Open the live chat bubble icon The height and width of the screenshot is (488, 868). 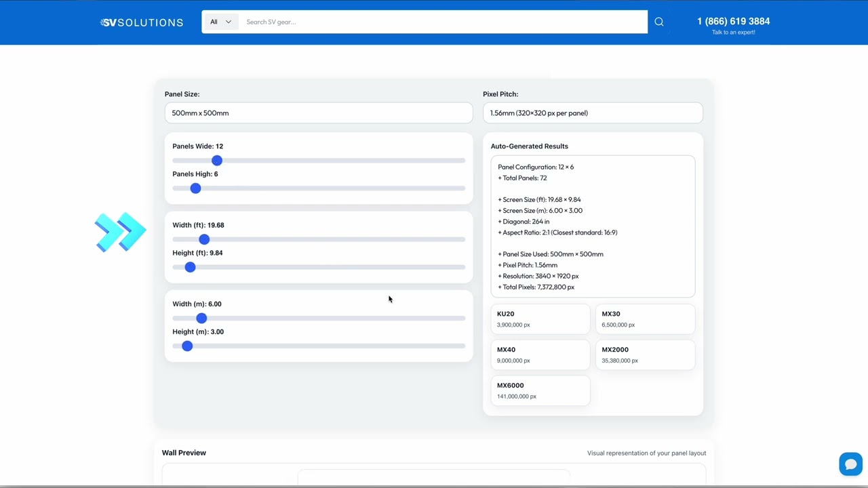[x=850, y=464]
